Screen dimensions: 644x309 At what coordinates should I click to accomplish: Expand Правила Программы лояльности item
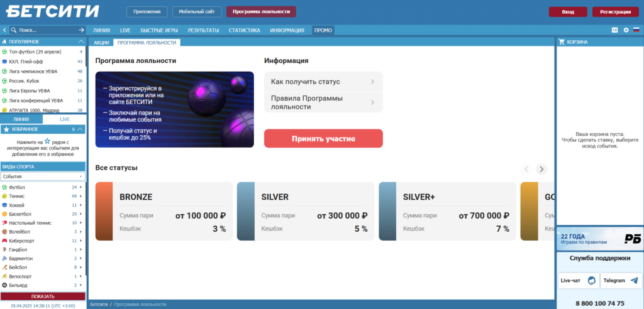coord(323,102)
